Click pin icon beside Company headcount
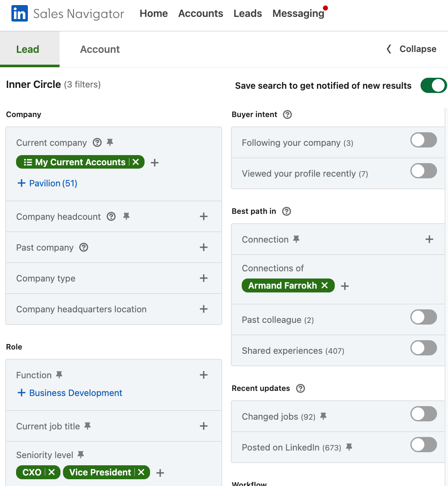This screenshot has width=448, height=486. tap(126, 216)
